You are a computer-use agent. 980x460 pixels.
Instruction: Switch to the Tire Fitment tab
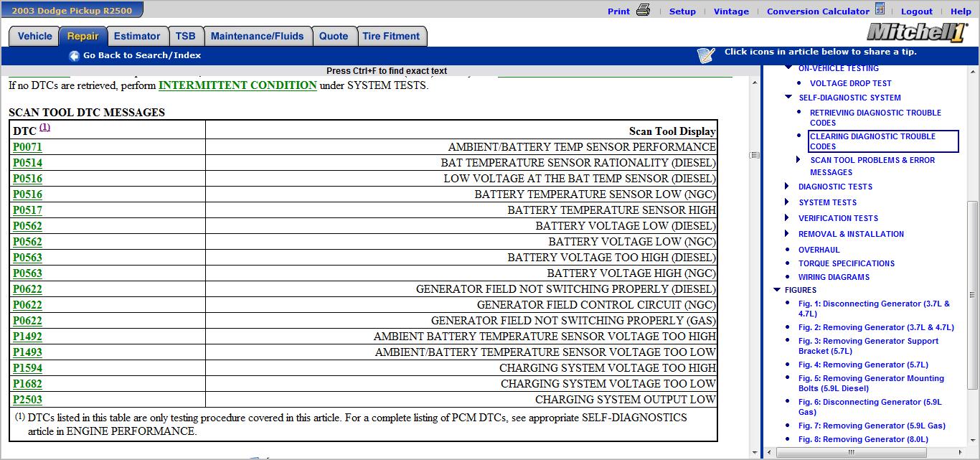391,37
